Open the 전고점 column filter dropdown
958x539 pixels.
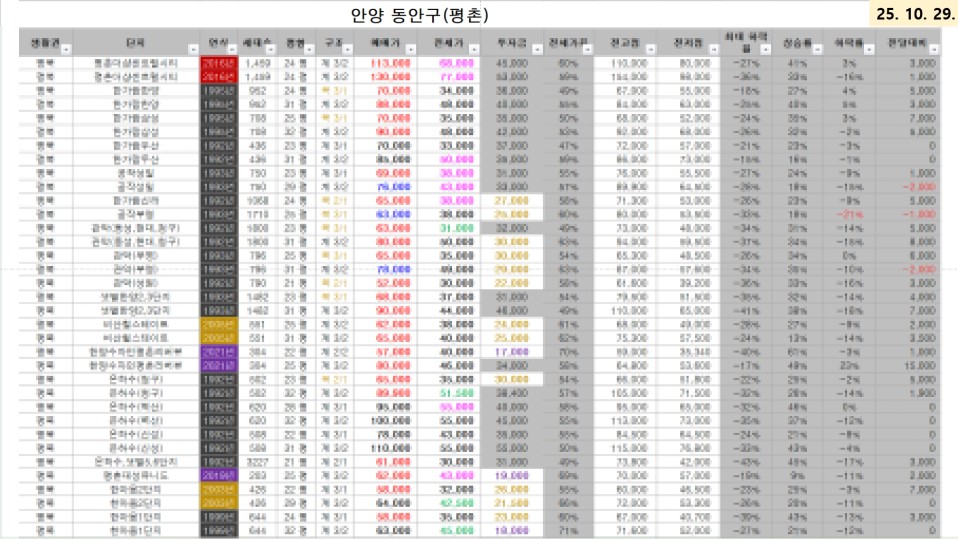click(x=651, y=49)
